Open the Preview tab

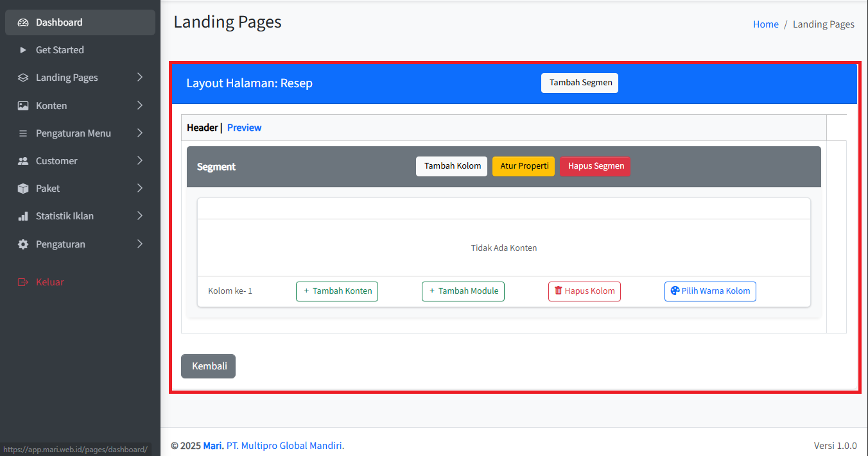click(x=244, y=128)
